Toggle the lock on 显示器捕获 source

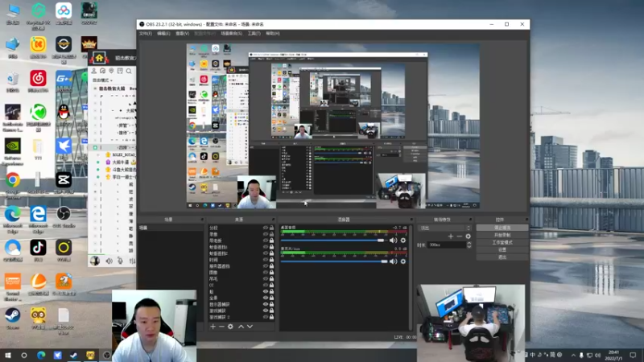click(x=271, y=305)
